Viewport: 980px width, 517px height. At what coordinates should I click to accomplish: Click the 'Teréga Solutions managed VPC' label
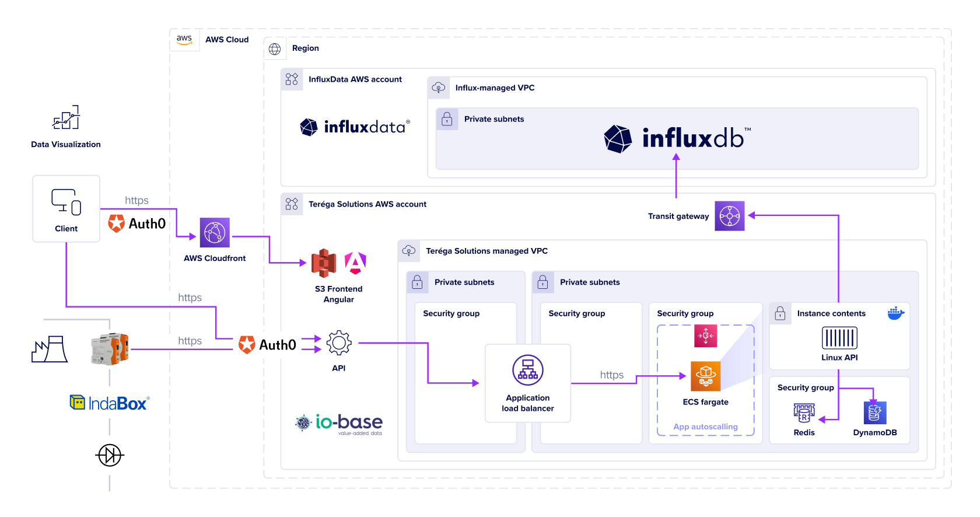(x=487, y=251)
